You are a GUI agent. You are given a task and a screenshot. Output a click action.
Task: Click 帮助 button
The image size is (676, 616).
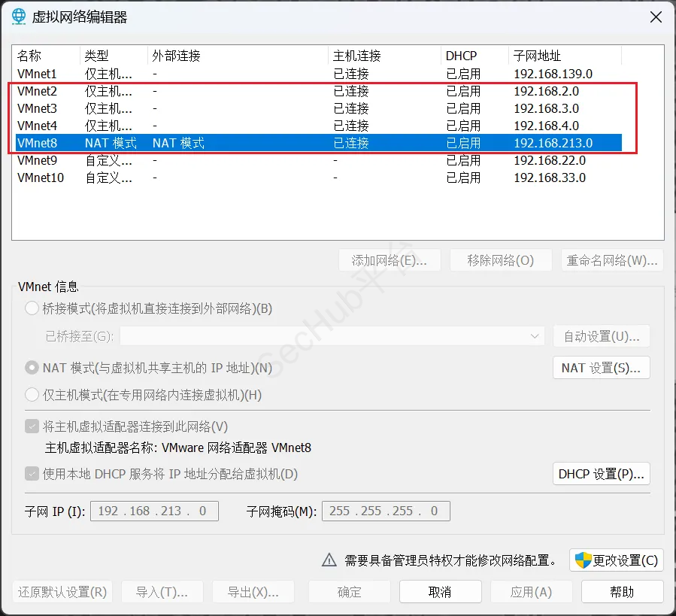tap(622, 592)
